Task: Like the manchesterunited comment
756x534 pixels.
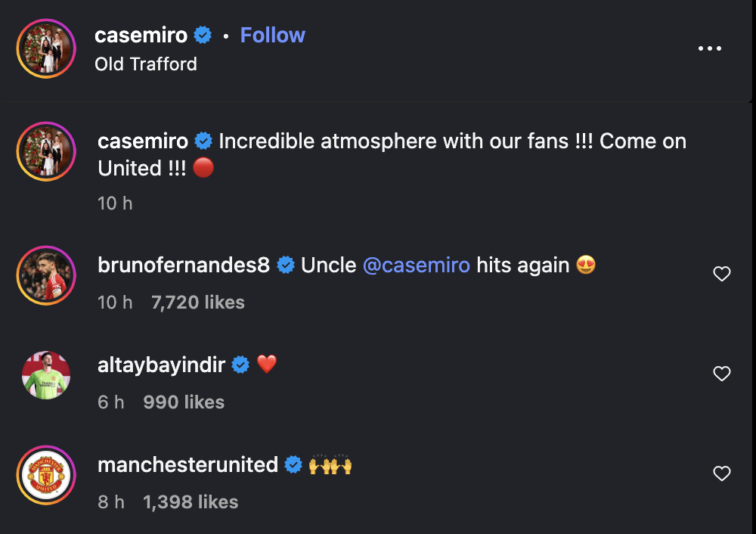Action: [722, 473]
